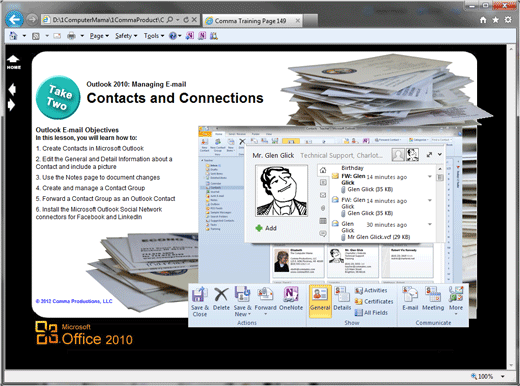The width and height of the screenshot is (520, 386).
Task: Click the Feeds icon in command bar
Action: click(x=36, y=36)
